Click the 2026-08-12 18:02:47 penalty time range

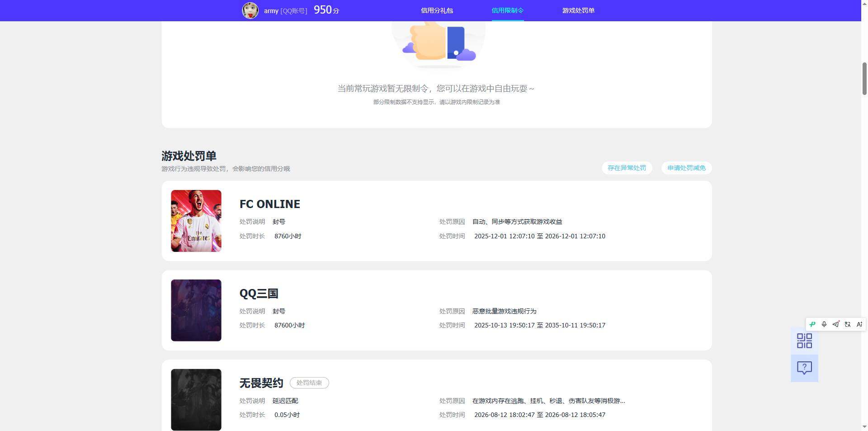[540, 415]
